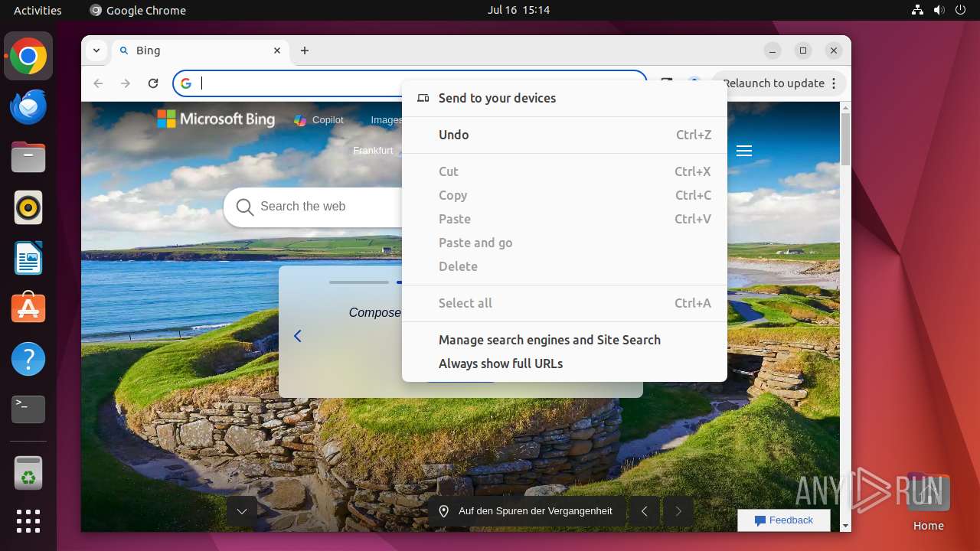This screenshot has width=980, height=551.
Task: Expand the Bing page down arrow
Action: (242, 511)
